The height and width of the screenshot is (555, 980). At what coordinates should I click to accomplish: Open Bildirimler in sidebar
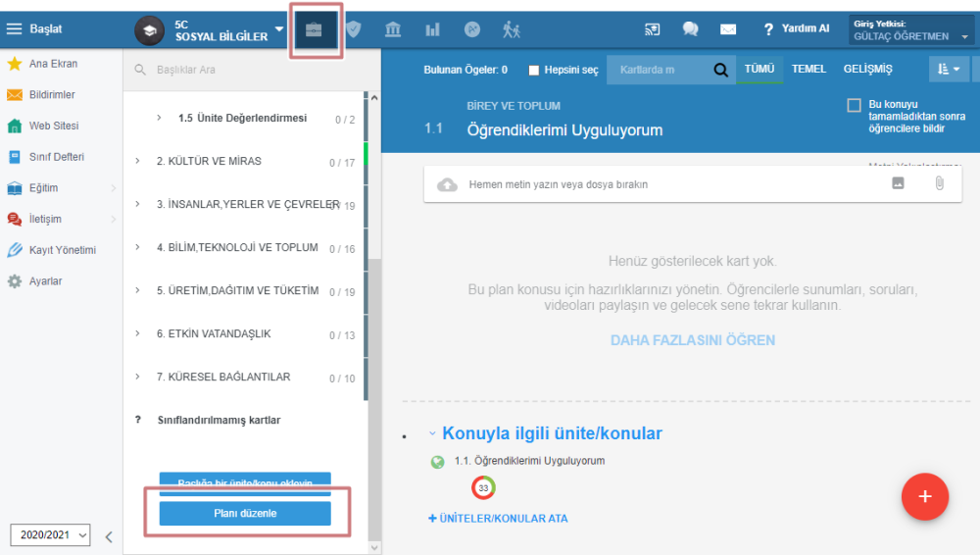click(41, 94)
